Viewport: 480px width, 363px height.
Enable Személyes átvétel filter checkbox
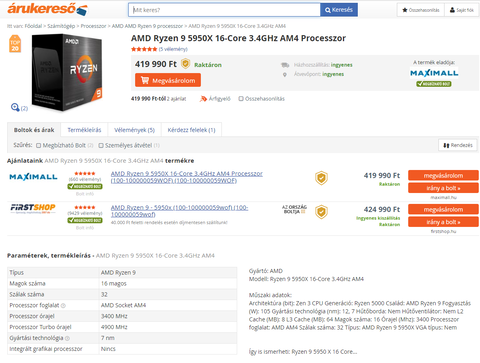click(101, 145)
